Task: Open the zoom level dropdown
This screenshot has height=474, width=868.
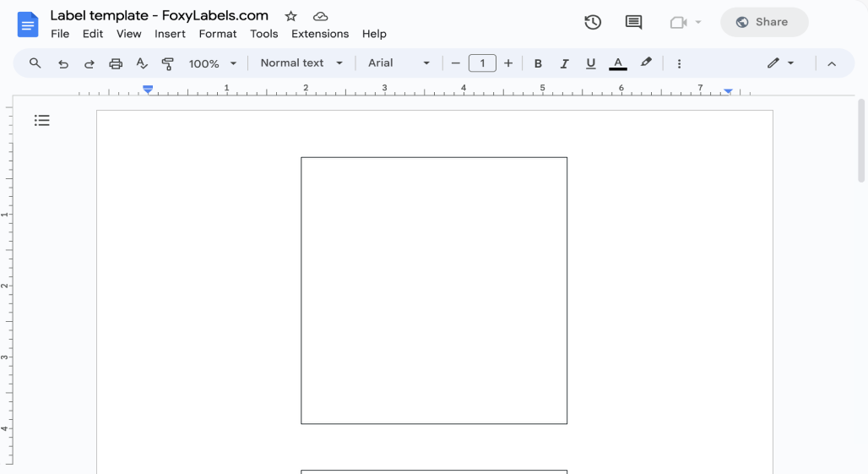Action: (x=213, y=63)
